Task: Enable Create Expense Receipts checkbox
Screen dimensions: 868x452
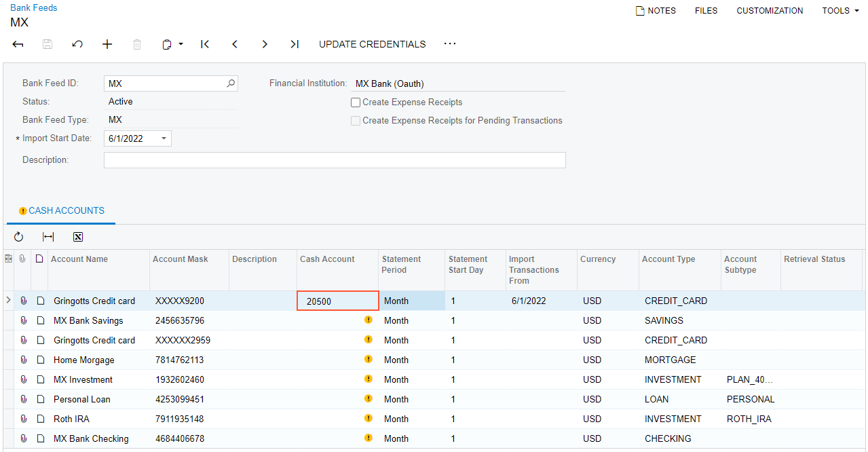Action: click(356, 102)
